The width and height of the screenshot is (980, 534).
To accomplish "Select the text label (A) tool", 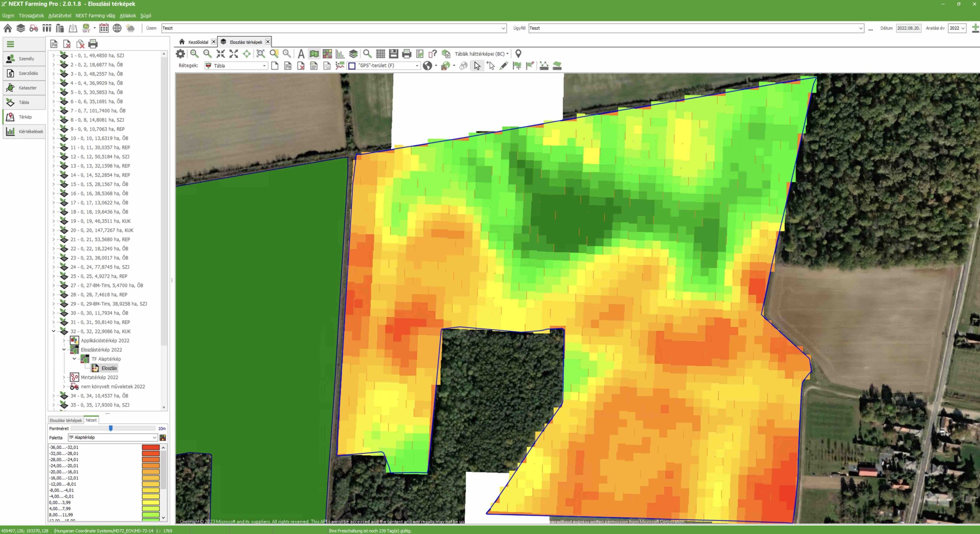I will (301, 54).
